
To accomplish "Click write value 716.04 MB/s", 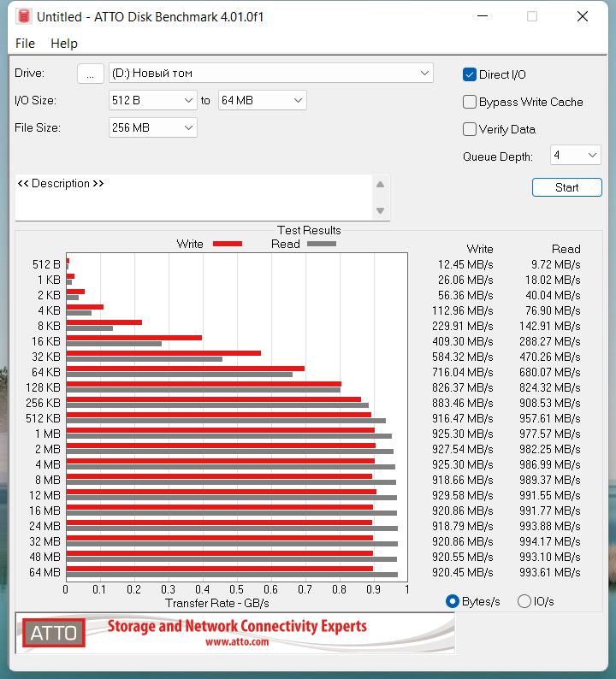I will pyautogui.click(x=463, y=372).
